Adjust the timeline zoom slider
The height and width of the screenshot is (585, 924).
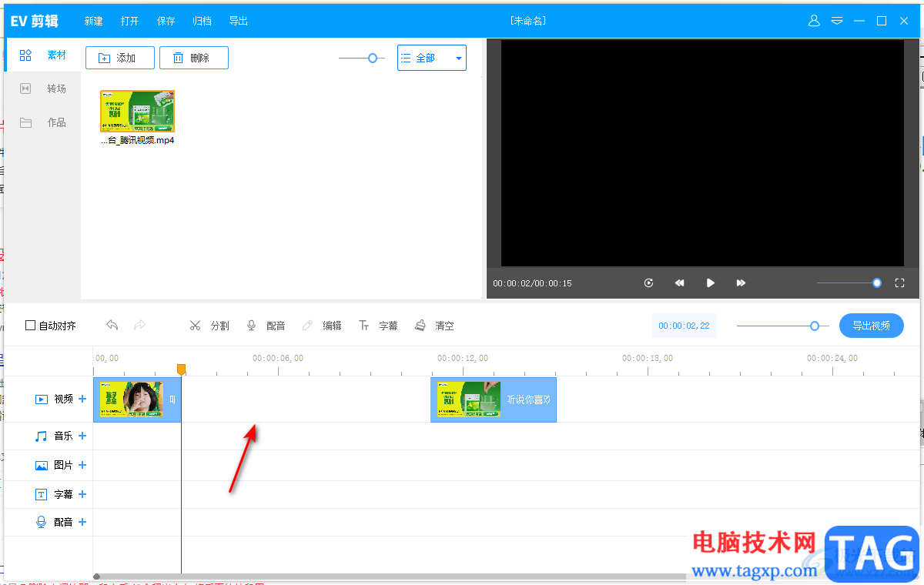point(782,326)
